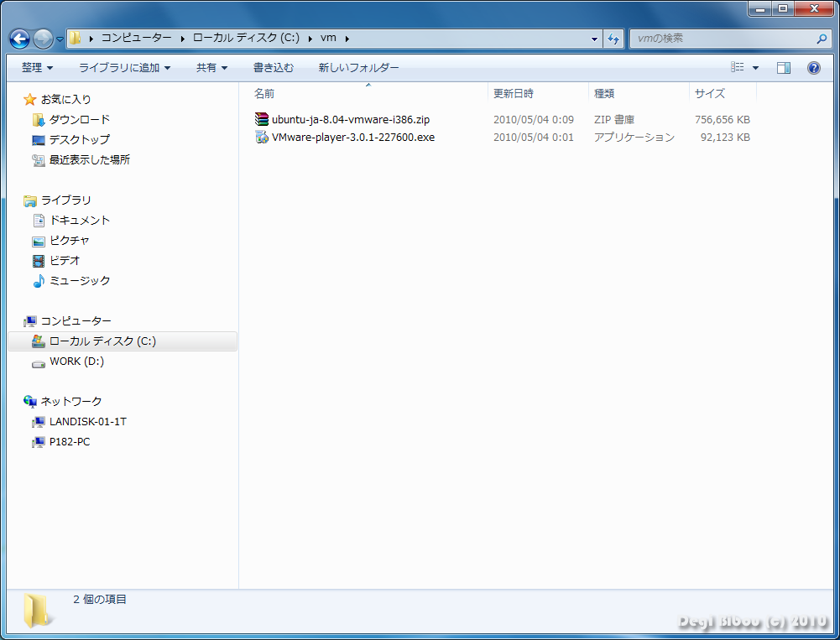
Task: Open network computer P182-PC
Action: coord(70,442)
